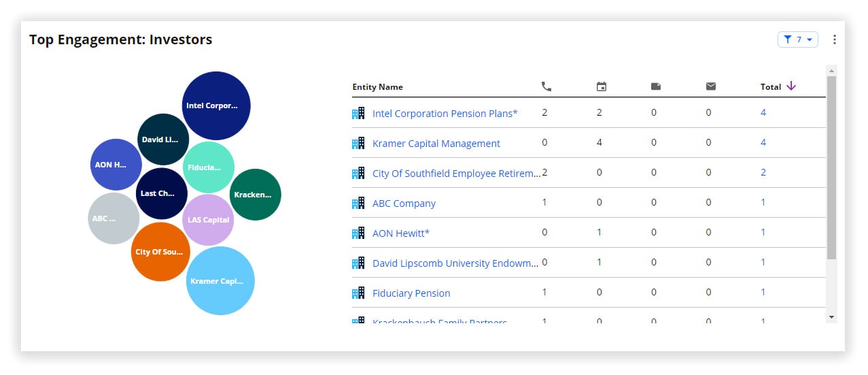Click the Total column sort arrow
This screenshot has height=375, width=868.
click(791, 86)
